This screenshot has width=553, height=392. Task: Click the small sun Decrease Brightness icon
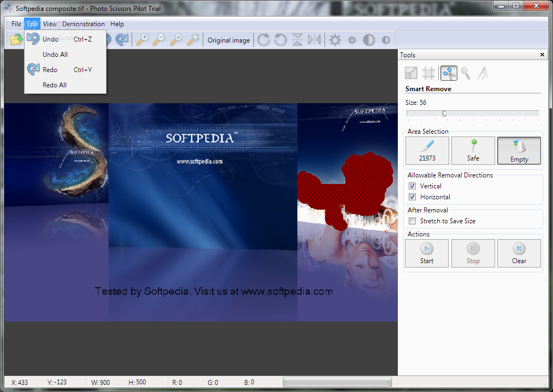coord(352,40)
